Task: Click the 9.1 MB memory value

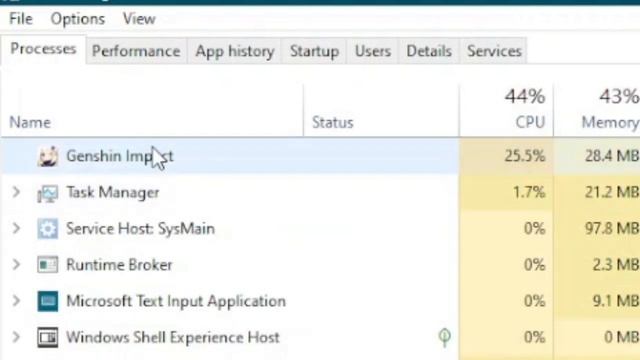Action: pyautogui.click(x=616, y=301)
